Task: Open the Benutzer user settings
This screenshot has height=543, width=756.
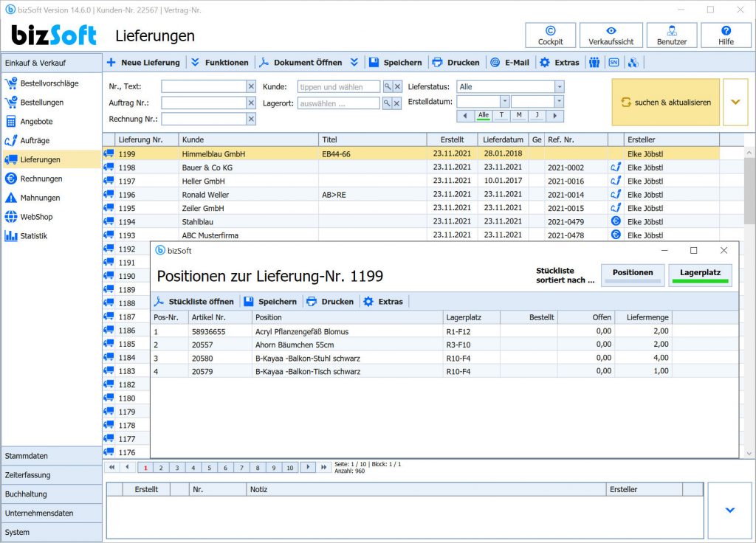Action: point(672,35)
